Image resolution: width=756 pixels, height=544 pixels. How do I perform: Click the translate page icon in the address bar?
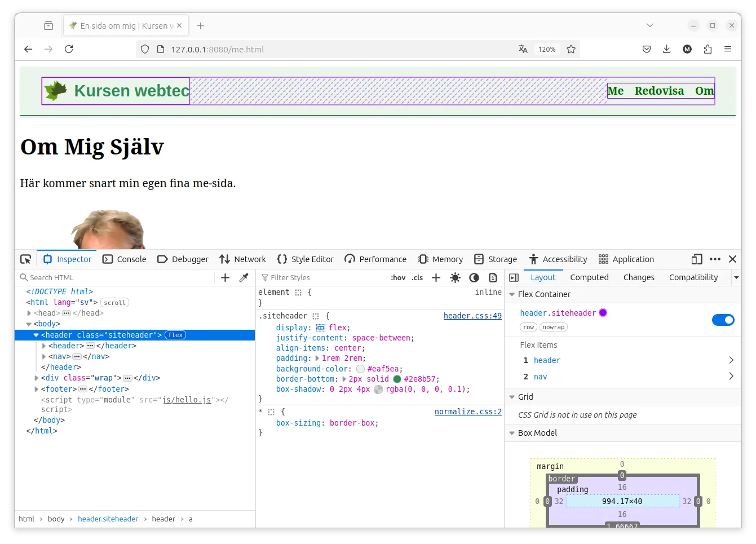pos(523,49)
